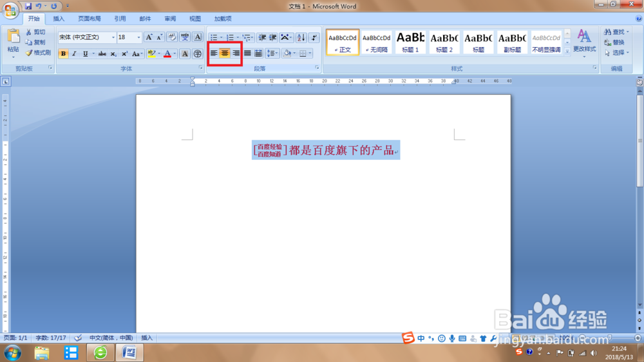Click the Save icon in quick access toolbar
This screenshot has width=644, height=362.
(x=28, y=6)
